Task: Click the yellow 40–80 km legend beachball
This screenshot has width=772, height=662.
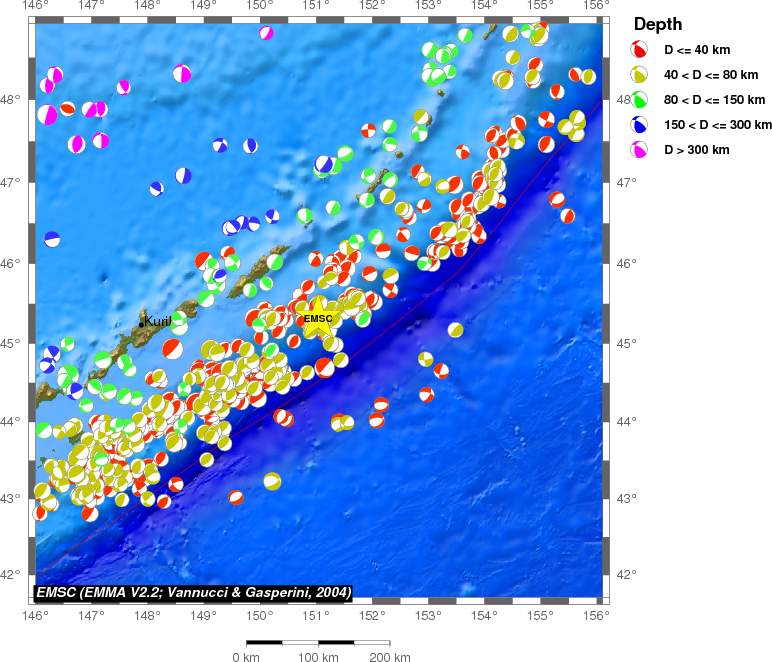Action: pos(639,74)
